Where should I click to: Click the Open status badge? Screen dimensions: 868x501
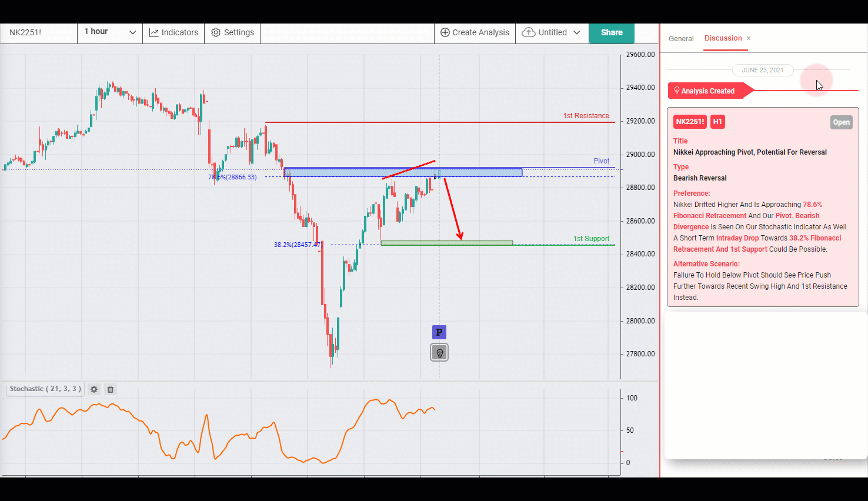tap(841, 122)
